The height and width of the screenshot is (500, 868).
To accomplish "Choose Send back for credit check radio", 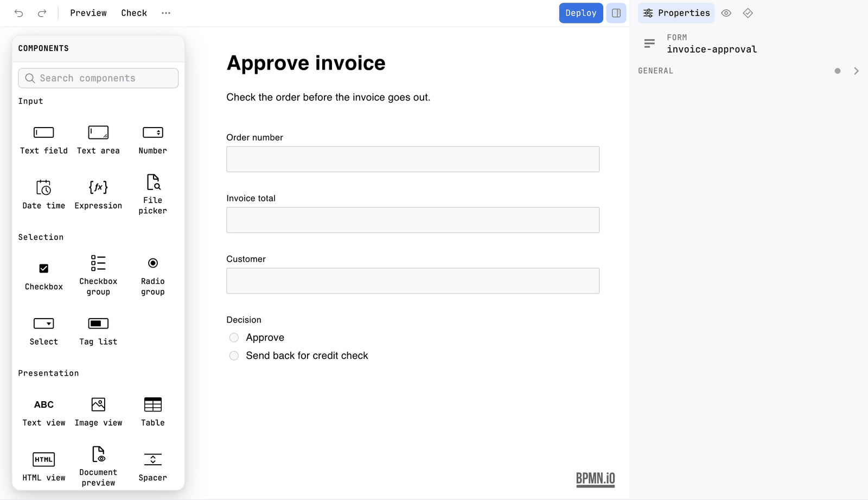I will coord(234,356).
